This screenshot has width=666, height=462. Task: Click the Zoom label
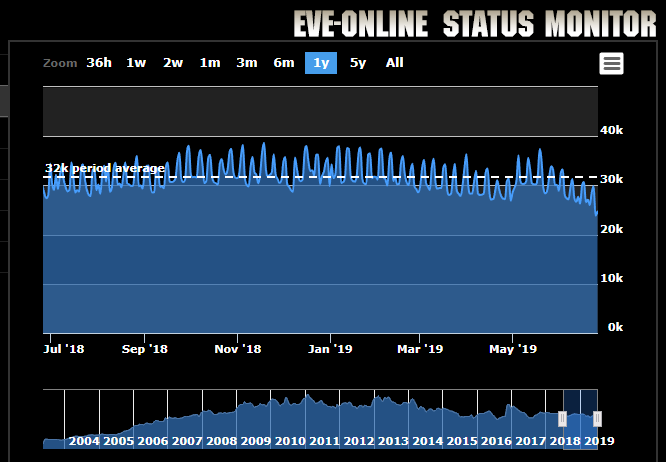tap(60, 63)
